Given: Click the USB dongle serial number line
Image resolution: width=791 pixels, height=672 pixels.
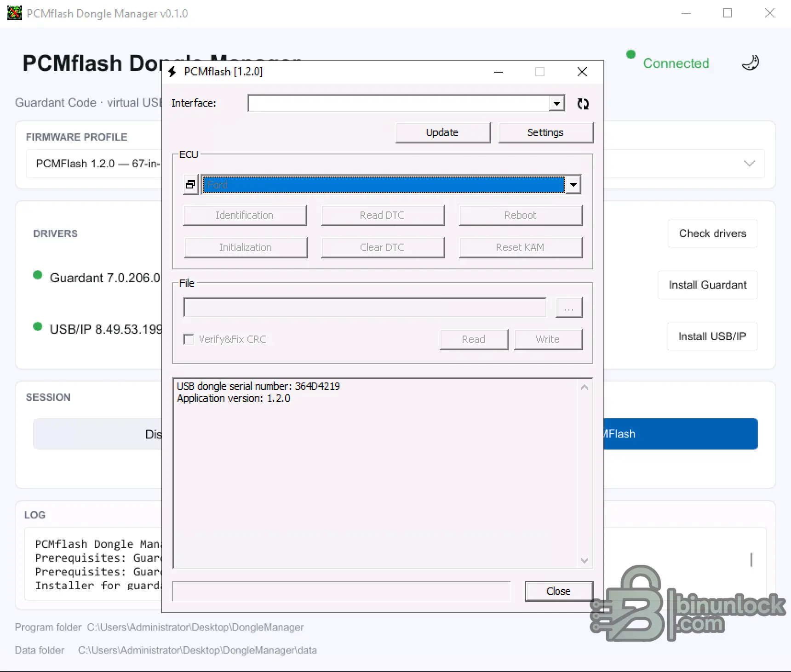Looking at the screenshot, I should (x=258, y=386).
